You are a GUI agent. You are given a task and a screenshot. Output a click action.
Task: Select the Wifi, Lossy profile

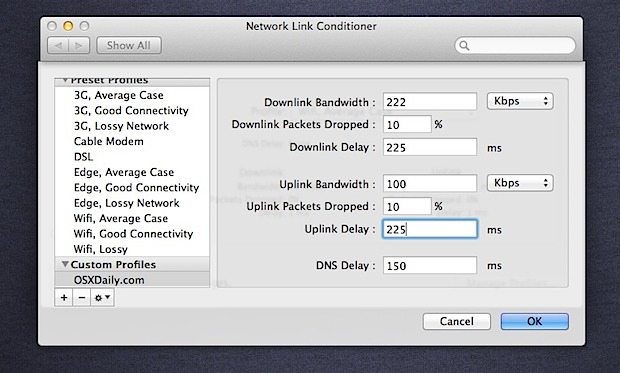point(132,250)
